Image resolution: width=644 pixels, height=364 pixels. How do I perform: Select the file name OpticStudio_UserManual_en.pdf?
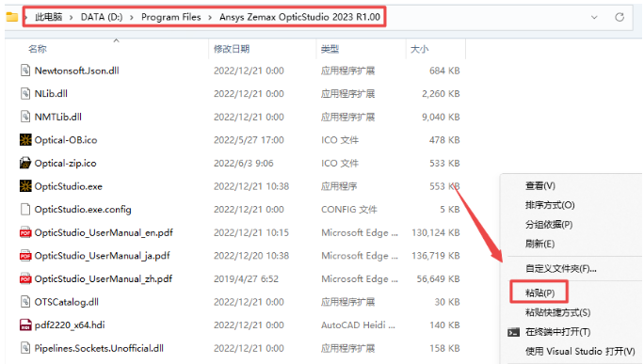tap(104, 232)
